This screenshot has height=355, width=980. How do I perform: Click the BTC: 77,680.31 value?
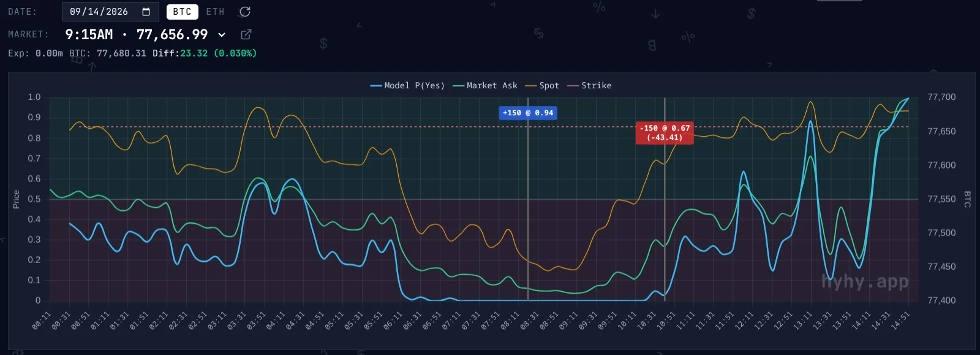[108, 53]
